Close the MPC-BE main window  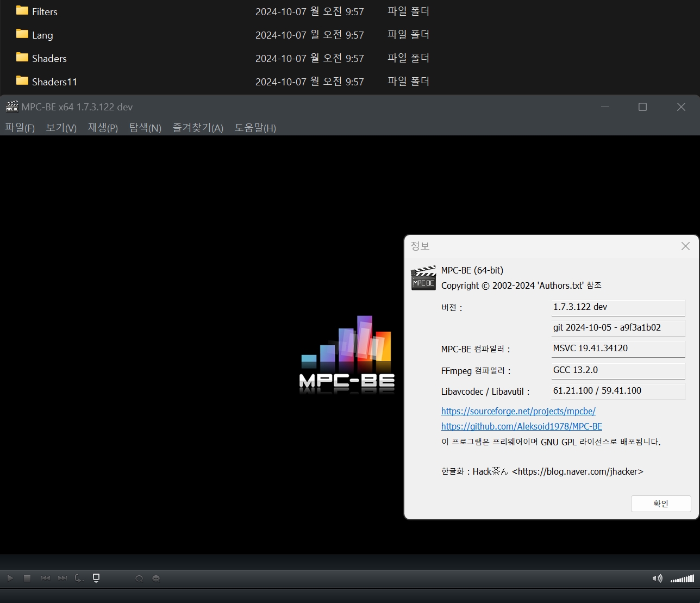[x=681, y=107]
